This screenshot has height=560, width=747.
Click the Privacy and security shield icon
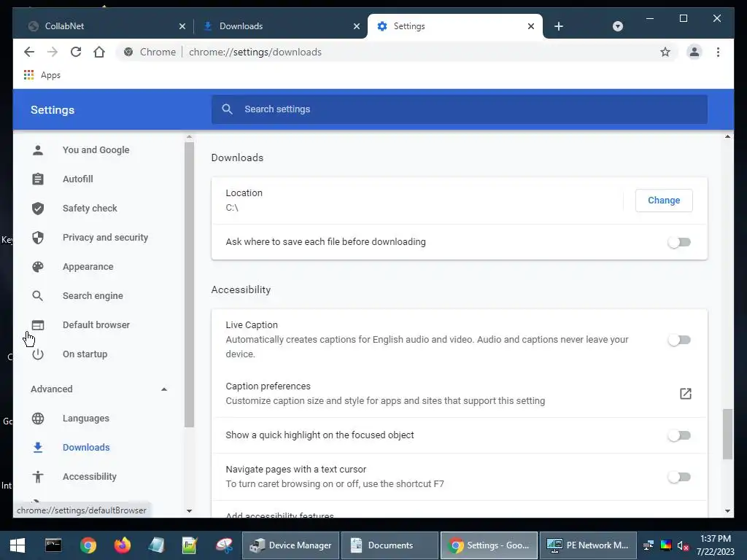(38, 237)
